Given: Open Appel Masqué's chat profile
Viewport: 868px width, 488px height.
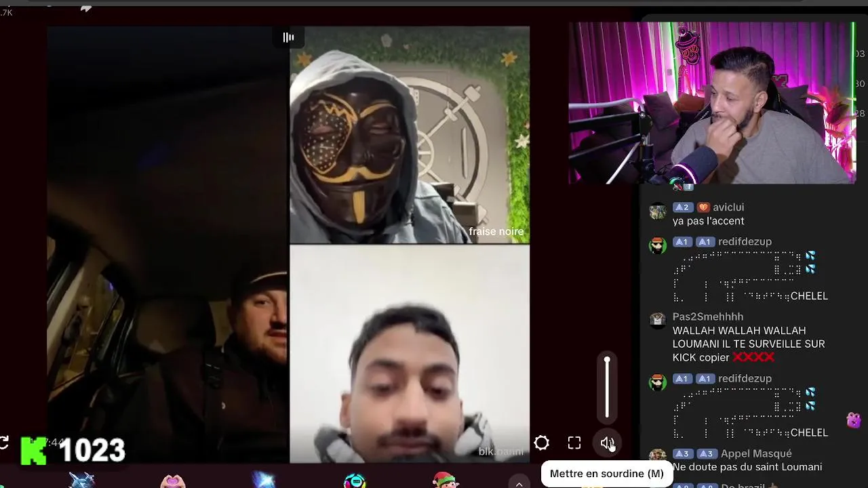Looking at the screenshot, I should click(756, 453).
